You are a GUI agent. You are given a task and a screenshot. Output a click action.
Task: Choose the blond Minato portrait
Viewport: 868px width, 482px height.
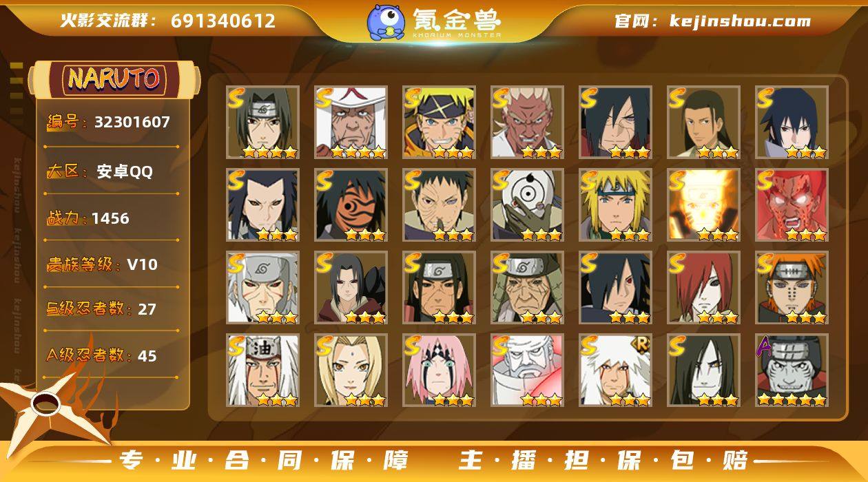tap(615, 205)
